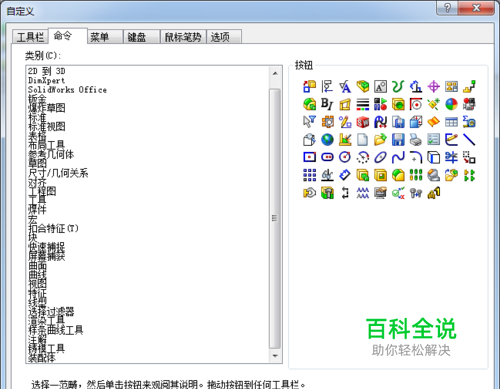Click the pencil Sketch icon
This screenshot has width=500, height=389.
tap(451, 140)
